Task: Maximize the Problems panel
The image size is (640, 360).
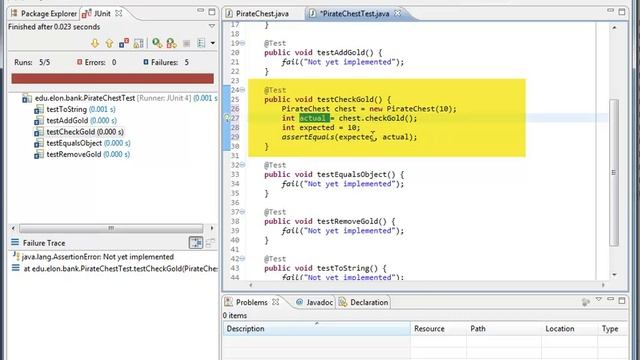Action: (622, 301)
